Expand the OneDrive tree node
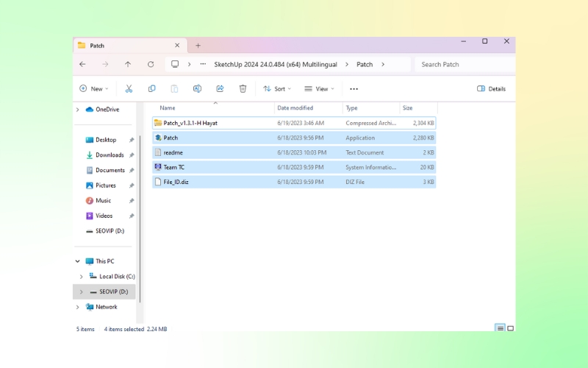This screenshot has width=588, height=368. (78, 110)
